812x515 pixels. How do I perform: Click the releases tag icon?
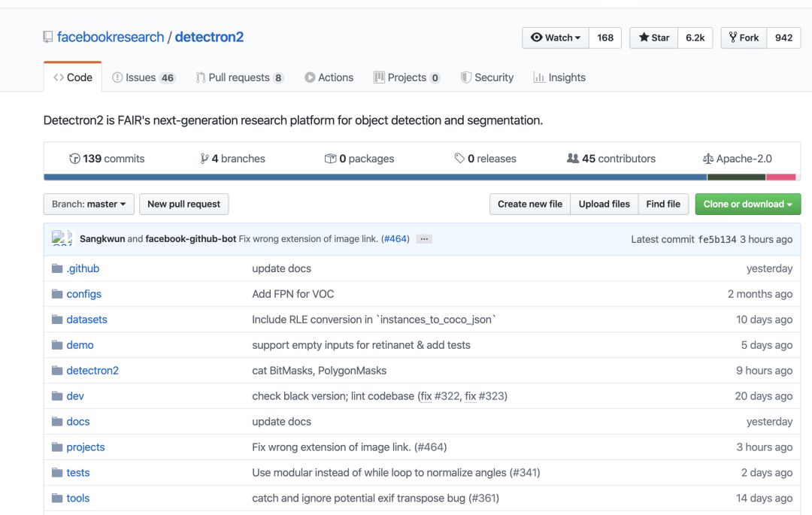pyautogui.click(x=459, y=159)
